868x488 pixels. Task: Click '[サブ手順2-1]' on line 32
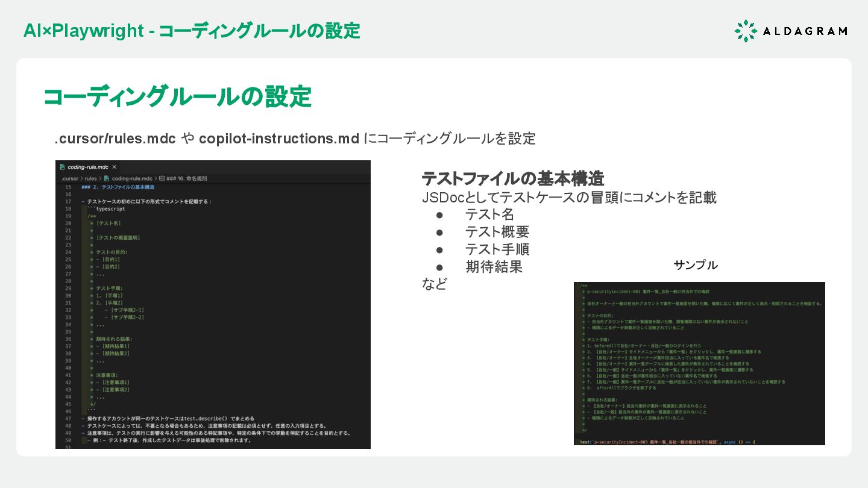click(x=128, y=310)
